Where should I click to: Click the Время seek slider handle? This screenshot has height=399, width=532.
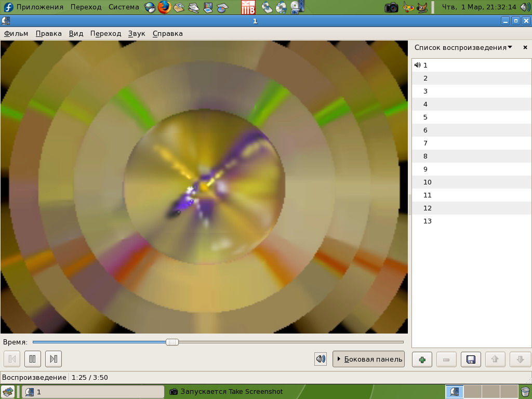[x=172, y=342]
